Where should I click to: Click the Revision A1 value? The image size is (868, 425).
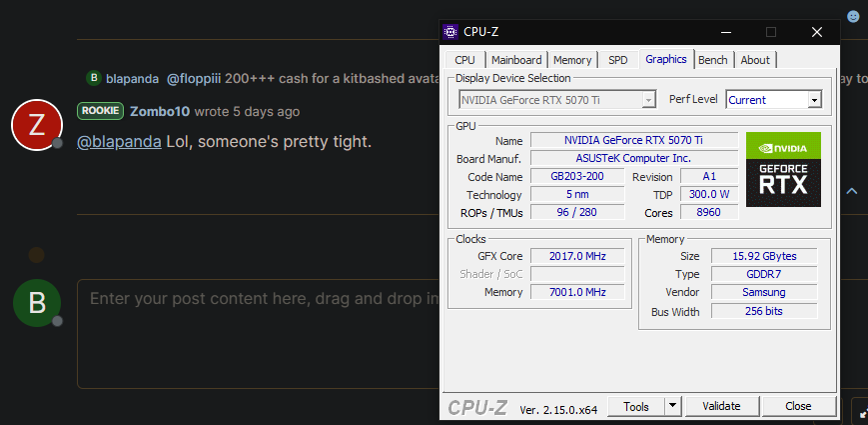pos(709,176)
